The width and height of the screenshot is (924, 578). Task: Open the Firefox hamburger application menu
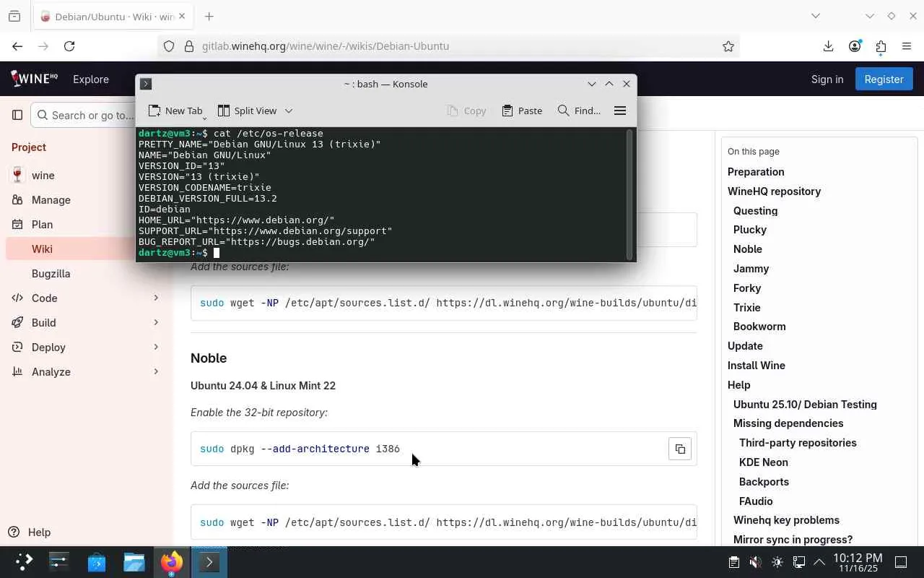(907, 46)
